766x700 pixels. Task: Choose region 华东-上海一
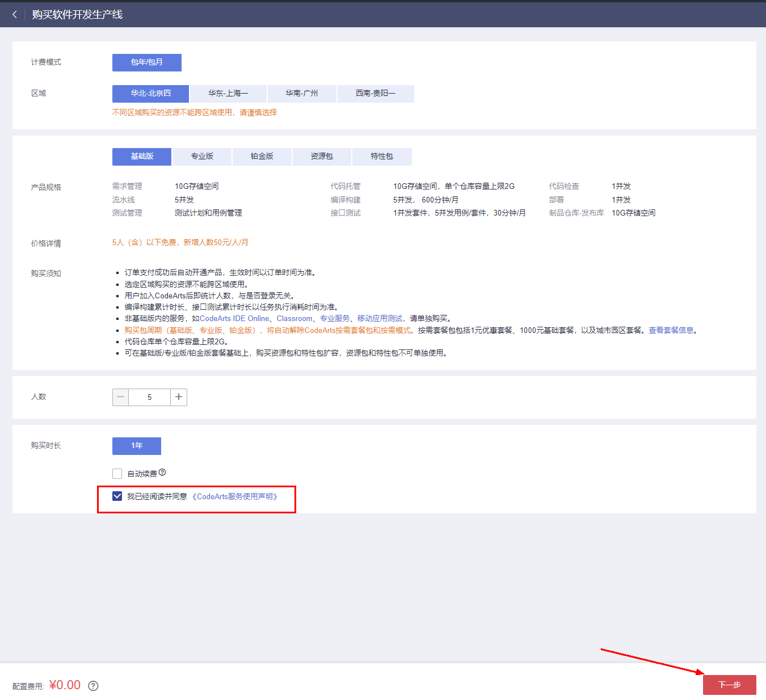228,94
